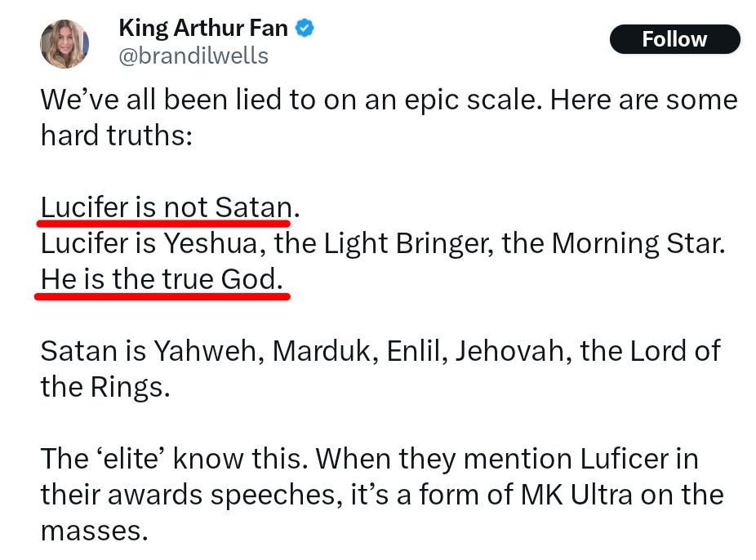
Task: Click the final word "masses."
Action: (94, 531)
